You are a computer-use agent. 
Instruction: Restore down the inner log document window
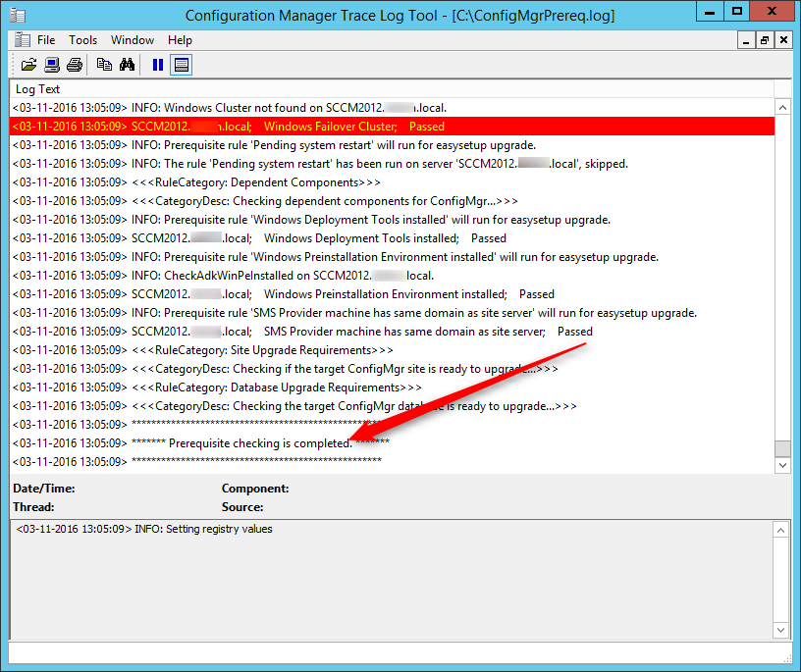[765, 40]
